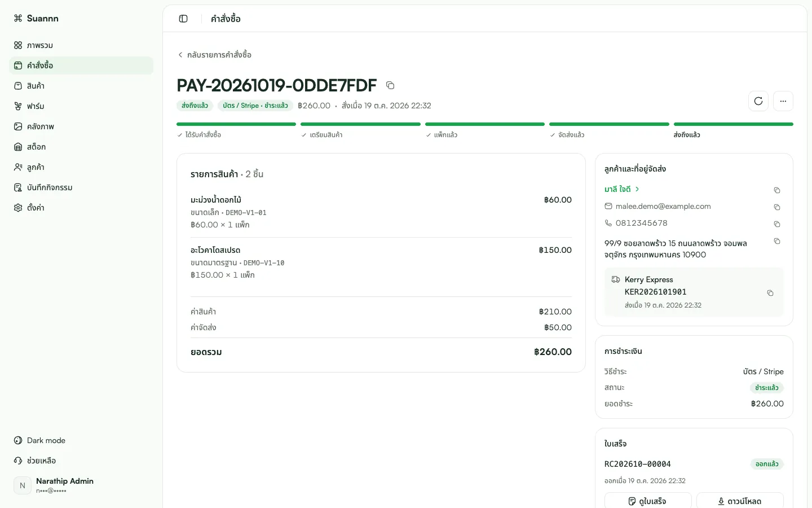Click the Kerry Express carrier label
Viewport: 812px width, 508px height.
pyautogui.click(x=648, y=279)
